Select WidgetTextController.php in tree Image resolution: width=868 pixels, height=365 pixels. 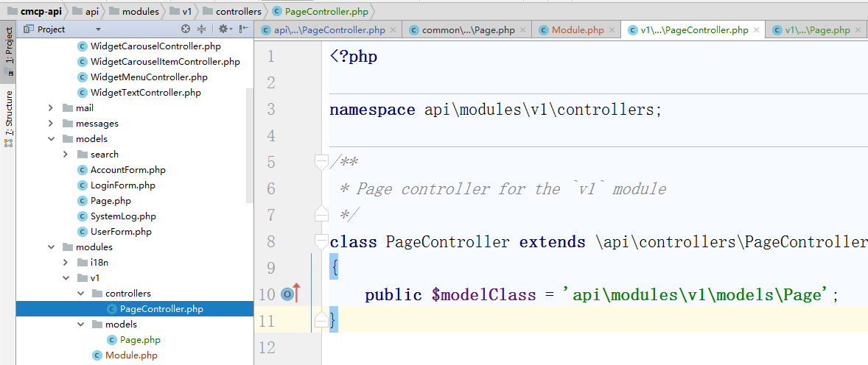(x=139, y=93)
